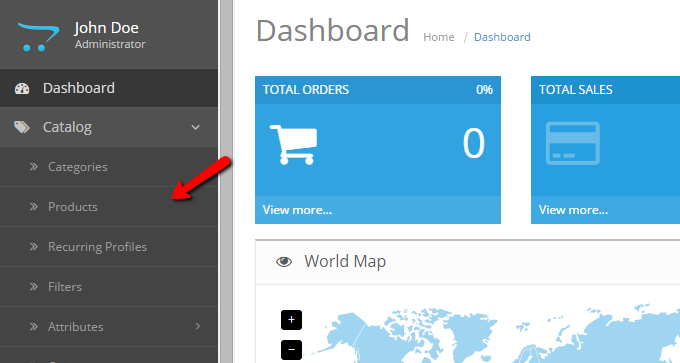The image size is (680, 363).
Task: Expand the Attributes submenu arrow
Action: (198, 326)
